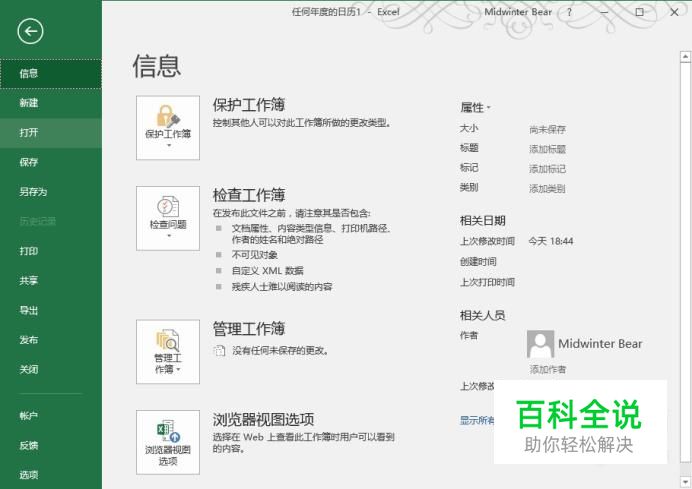Screen dimensions: 692x489
Task: Open 选项 (Options) in the sidebar
Action: (51, 475)
